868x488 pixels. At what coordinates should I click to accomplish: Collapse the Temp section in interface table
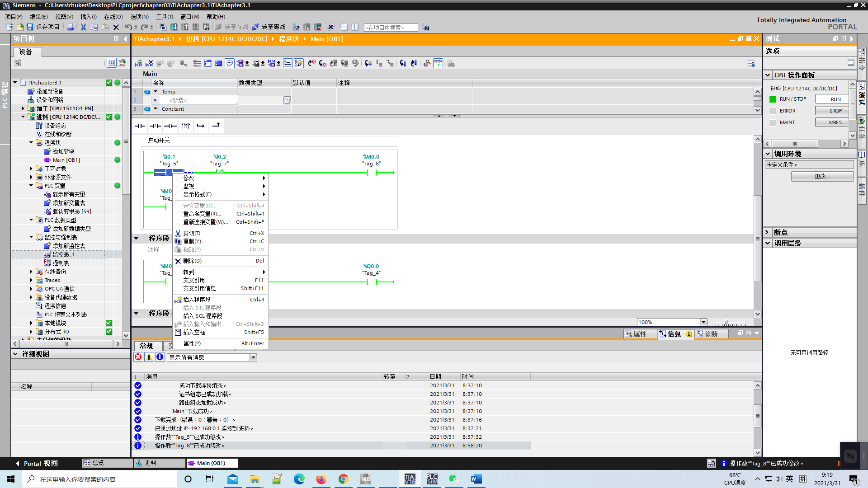coord(156,92)
